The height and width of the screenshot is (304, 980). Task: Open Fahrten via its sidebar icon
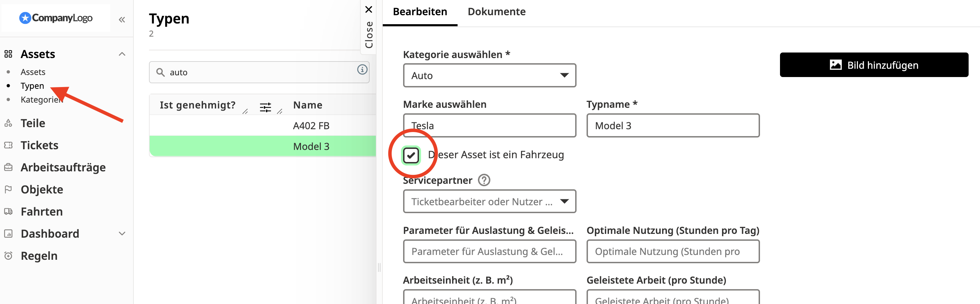8,211
